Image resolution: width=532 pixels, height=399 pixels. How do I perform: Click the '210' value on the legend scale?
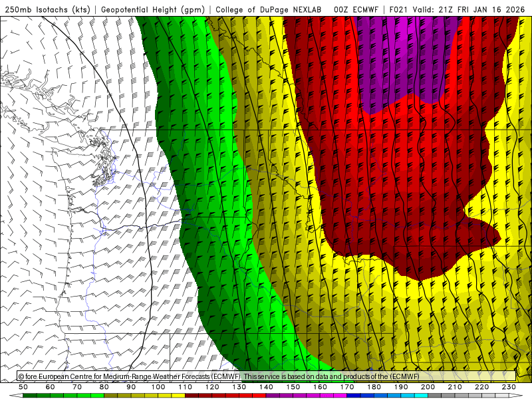455,387
